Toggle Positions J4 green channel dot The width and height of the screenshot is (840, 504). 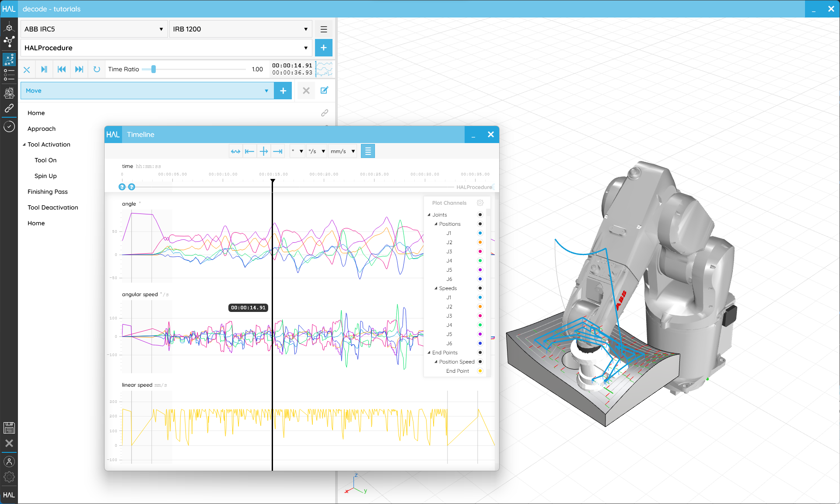point(480,261)
